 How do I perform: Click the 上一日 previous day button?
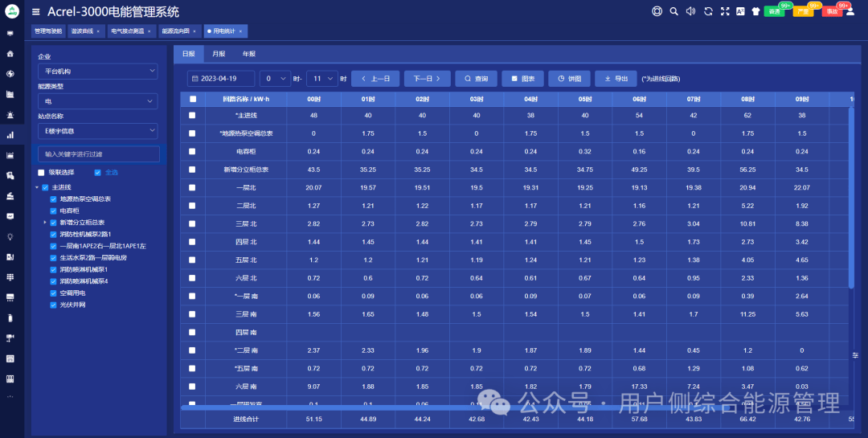tap(375, 79)
